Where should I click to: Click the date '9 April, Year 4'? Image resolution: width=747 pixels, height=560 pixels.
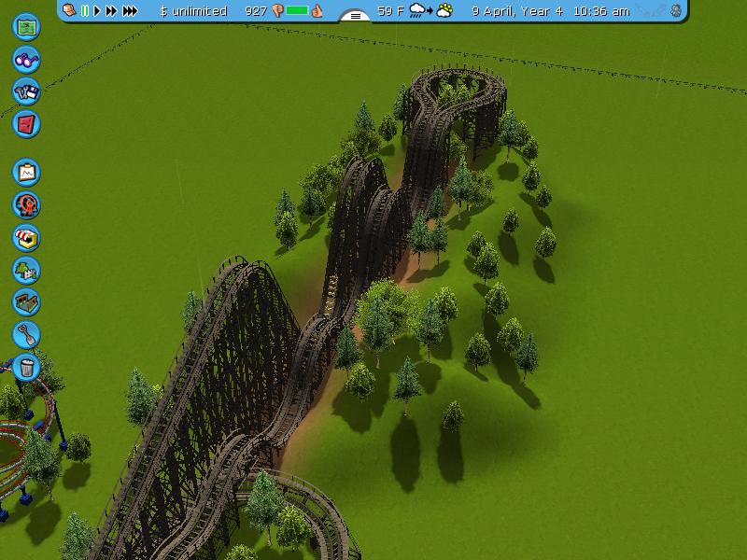pos(517,11)
